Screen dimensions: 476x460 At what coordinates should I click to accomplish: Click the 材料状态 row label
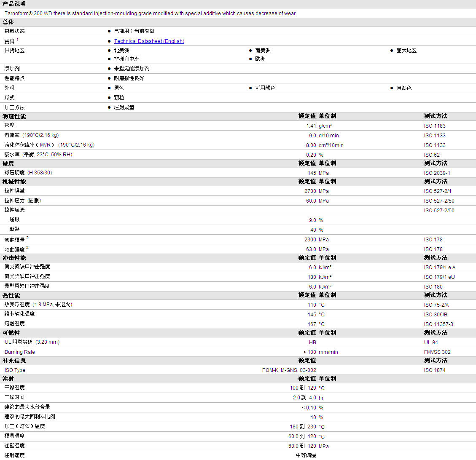pyautogui.click(x=15, y=31)
